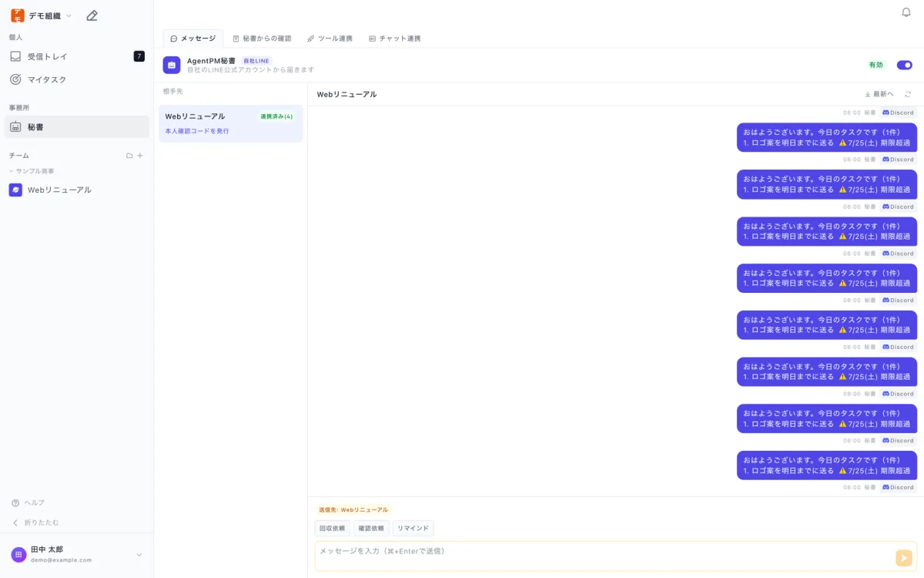Click the folder icon beside チーム
Screen dimensions: 924x578
pyautogui.click(x=129, y=156)
